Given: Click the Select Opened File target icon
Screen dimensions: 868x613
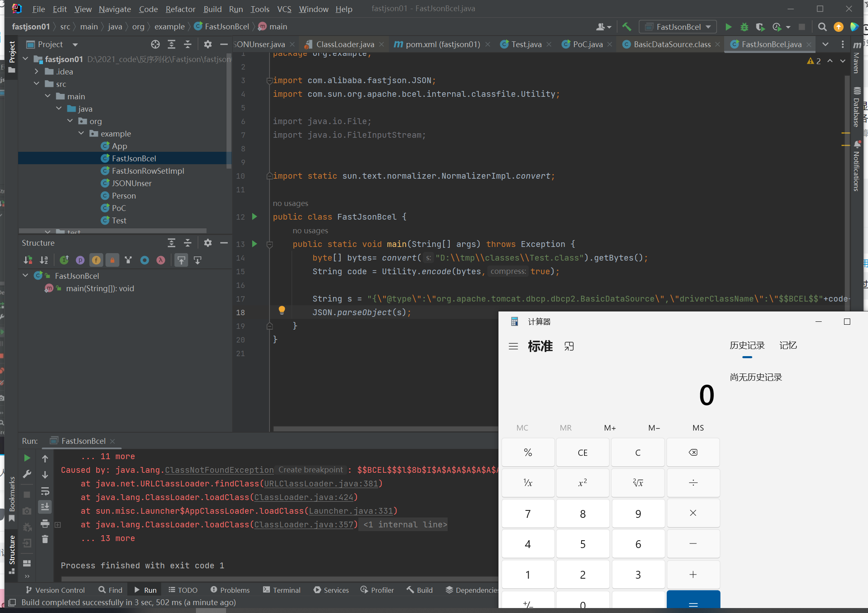Looking at the screenshot, I should click(x=155, y=44).
